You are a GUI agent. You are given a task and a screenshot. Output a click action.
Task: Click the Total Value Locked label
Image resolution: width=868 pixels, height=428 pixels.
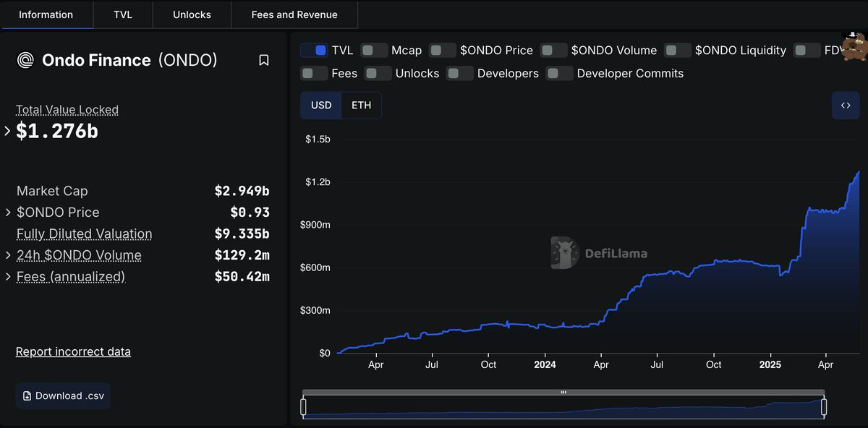coord(67,110)
